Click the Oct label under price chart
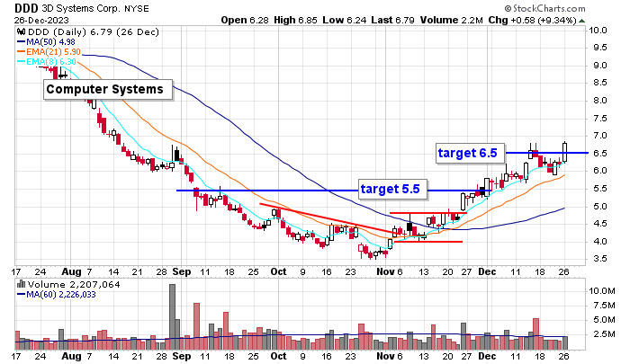 (x=278, y=271)
